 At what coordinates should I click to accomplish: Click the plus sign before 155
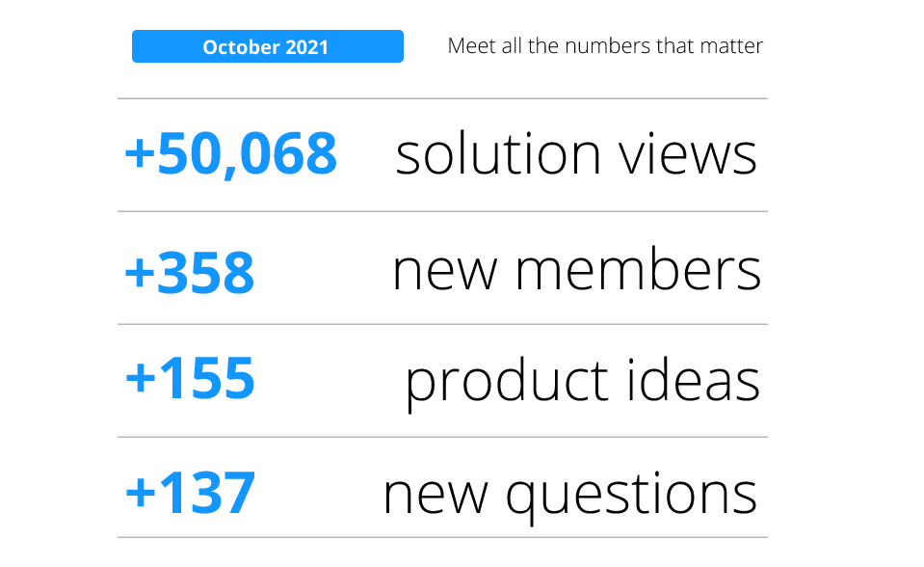click(x=141, y=378)
